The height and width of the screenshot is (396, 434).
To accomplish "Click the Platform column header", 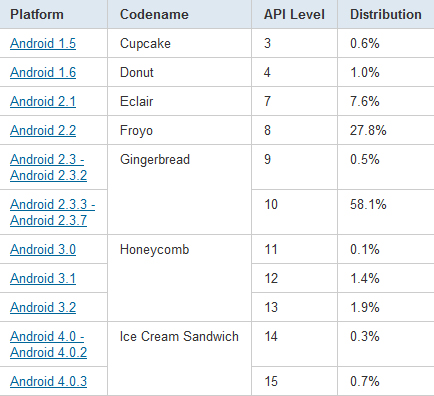I will click(37, 14).
